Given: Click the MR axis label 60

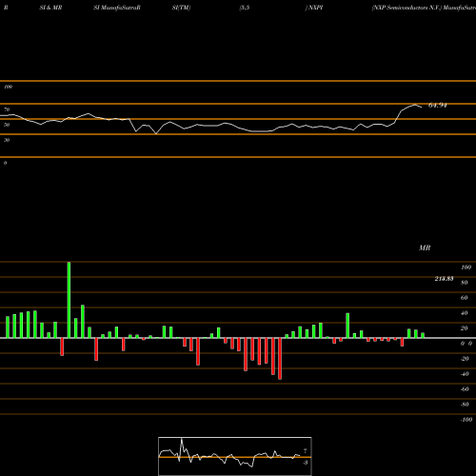Looking at the screenshot, I should [465, 298].
